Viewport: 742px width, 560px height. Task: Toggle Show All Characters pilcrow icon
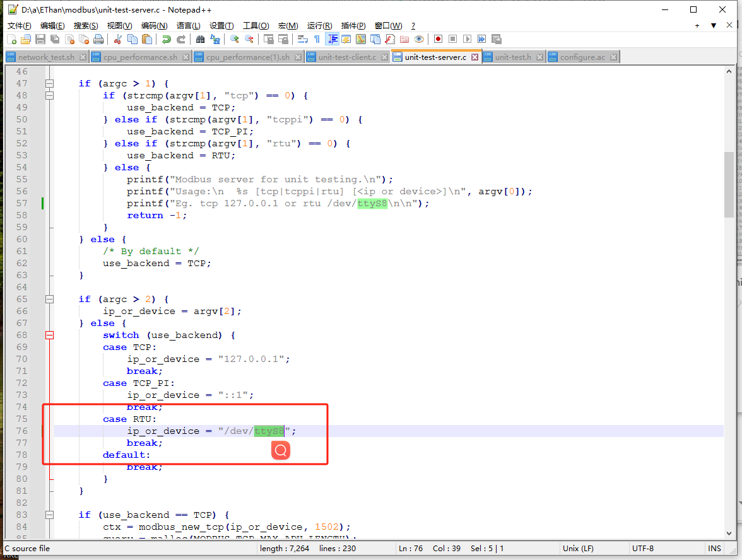pyautogui.click(x=317, y=39)
